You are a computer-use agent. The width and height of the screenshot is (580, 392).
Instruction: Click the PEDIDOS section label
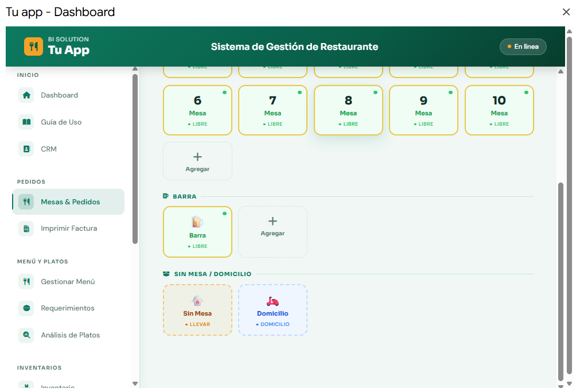coord(31,182)
